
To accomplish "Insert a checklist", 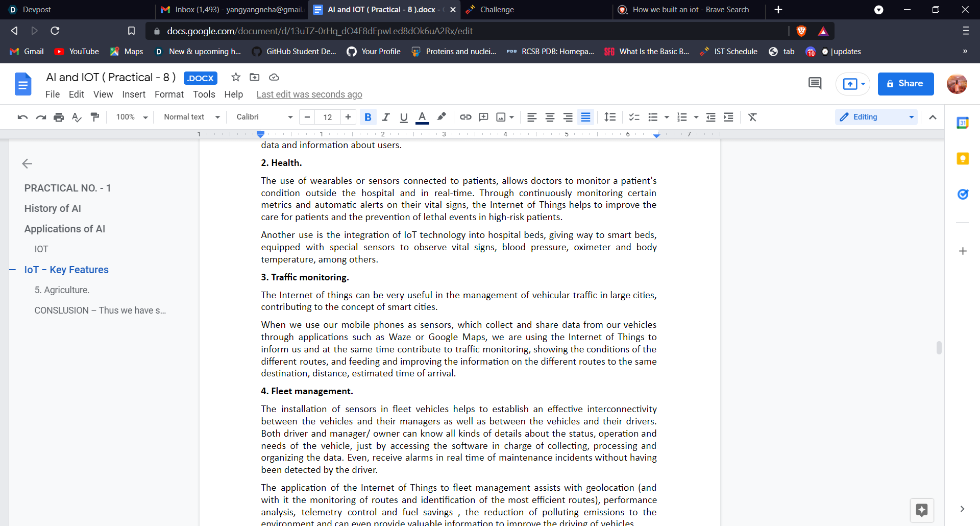I will 634,117.
